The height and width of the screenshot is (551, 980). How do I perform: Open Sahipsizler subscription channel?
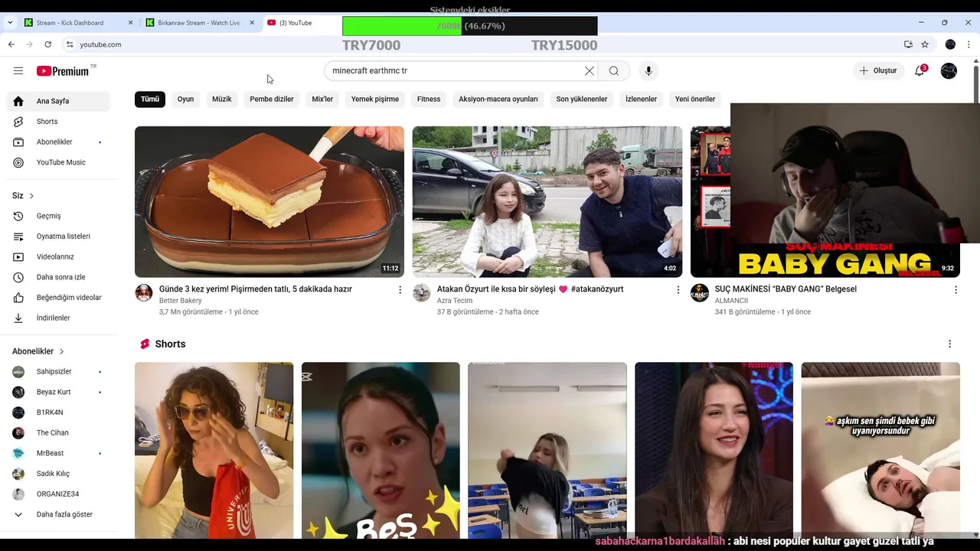(58, 372)
